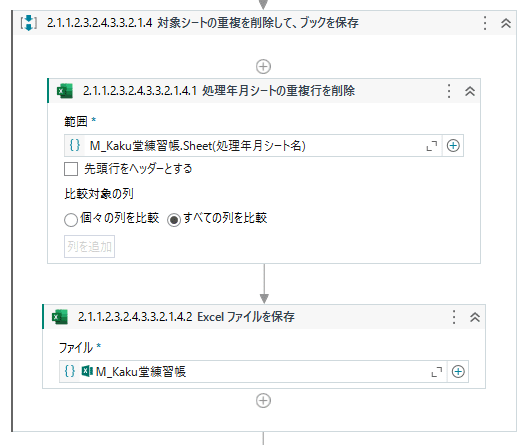This screenshot has width=531, height=445.
Task: Collapse the 処理年月シートの重複行を削除 activity
Action: pos(470,91)
